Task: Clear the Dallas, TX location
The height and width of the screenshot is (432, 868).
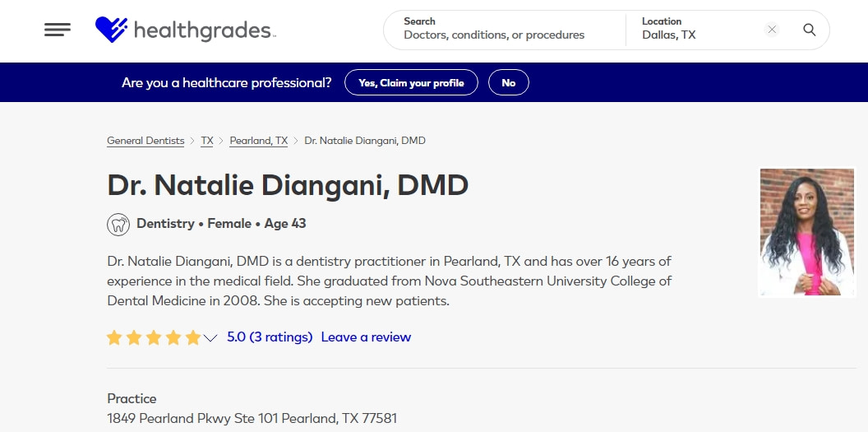Action: (x=772, y=30)
